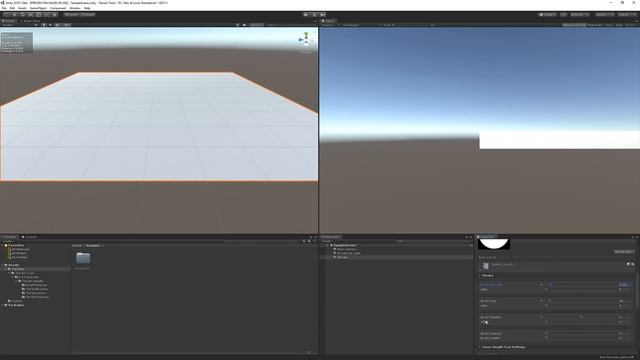Select the Terrain Tools folder in tree
Viewport: 640px width, 360px height.
pos(25,273)
